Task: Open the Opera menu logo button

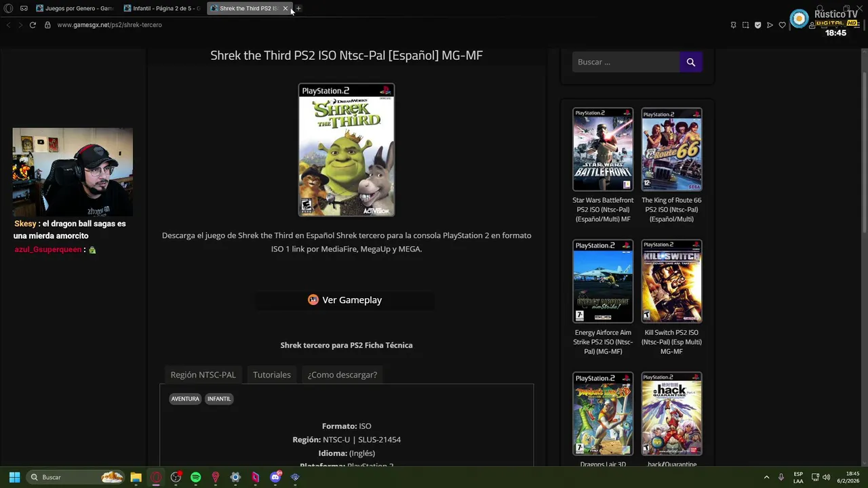Action: 8,8
